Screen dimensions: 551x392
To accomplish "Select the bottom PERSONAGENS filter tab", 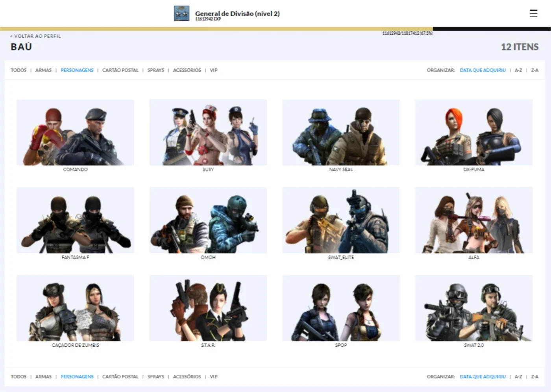I will coord(77,376).
